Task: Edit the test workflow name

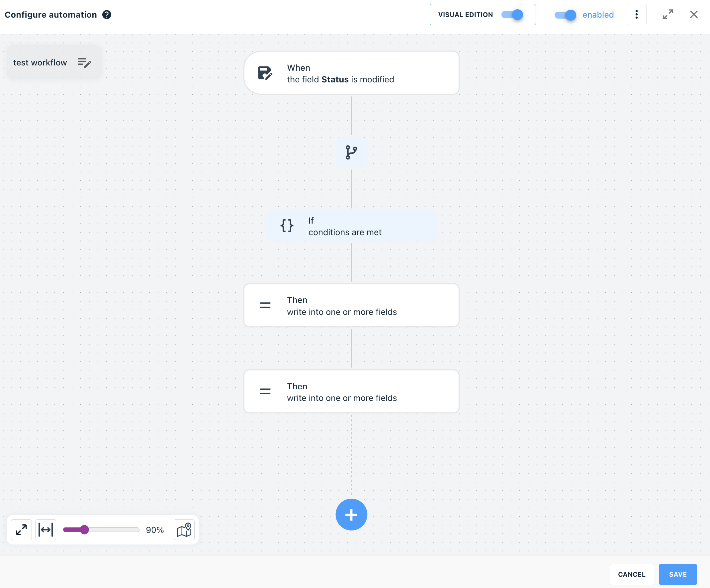Action: (85, 62)
